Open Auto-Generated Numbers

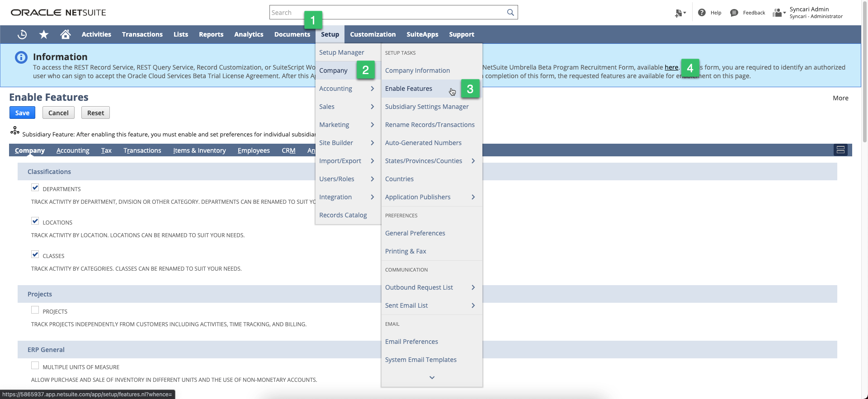(x=423, y=143)
